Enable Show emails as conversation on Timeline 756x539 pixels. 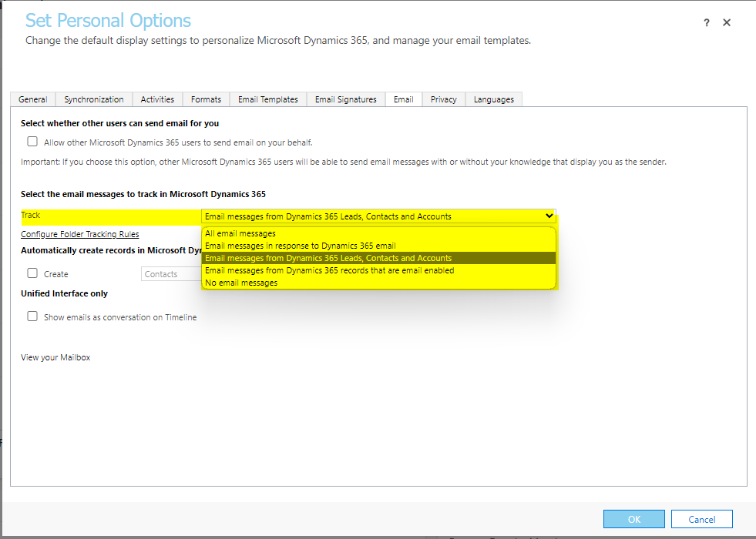[32, 316]
